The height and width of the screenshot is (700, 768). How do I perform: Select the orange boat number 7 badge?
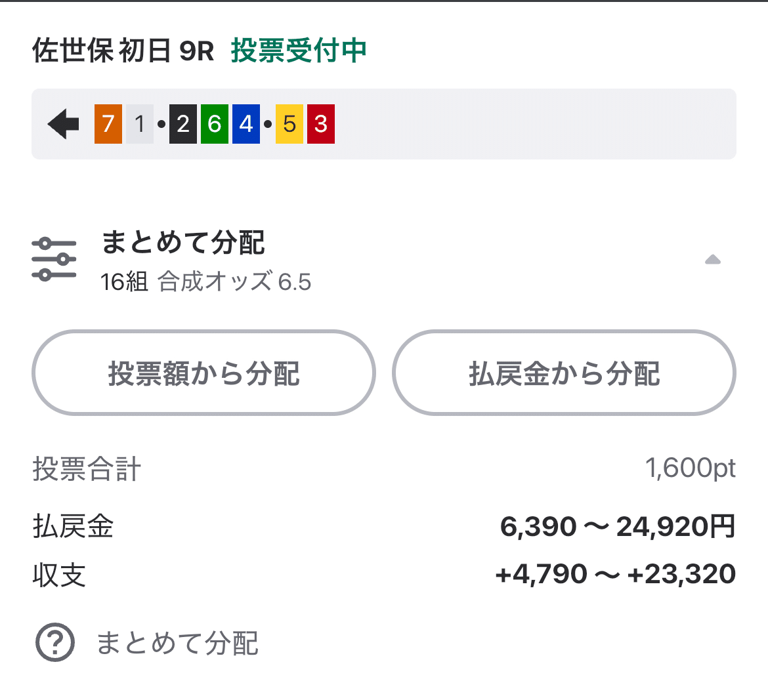point(107,125)
